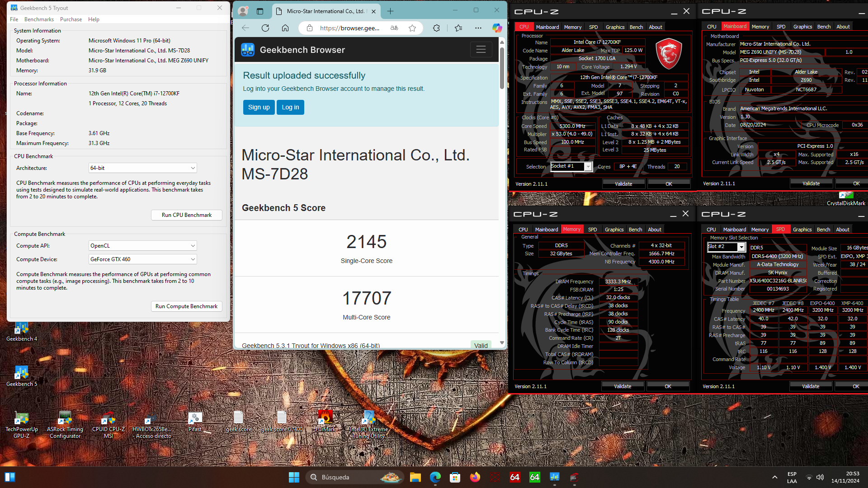The height and width of the screenshot is (488, 868).
Task: Open Edge profile avatar icon
Action: click(x=243, y=11)
